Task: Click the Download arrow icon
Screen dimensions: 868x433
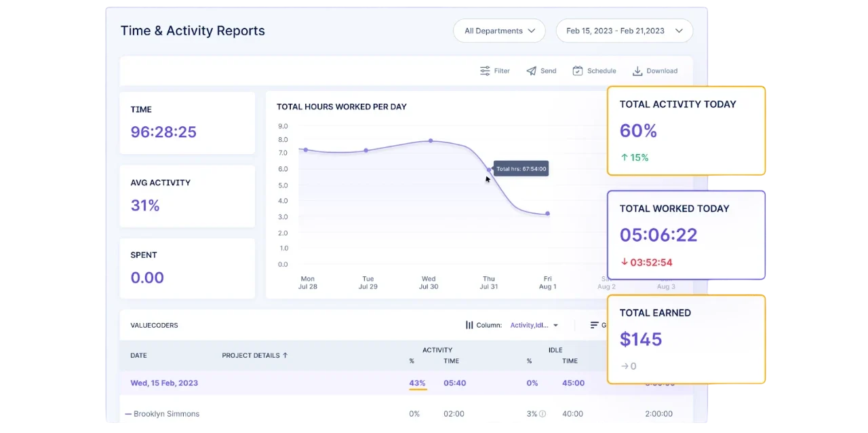Action: (x=637, y=71)
